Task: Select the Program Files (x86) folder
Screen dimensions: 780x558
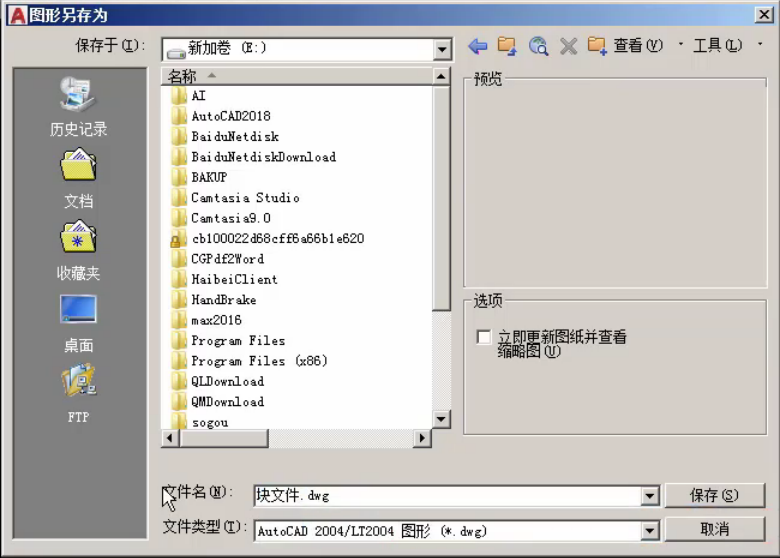Action: [250, 361]
